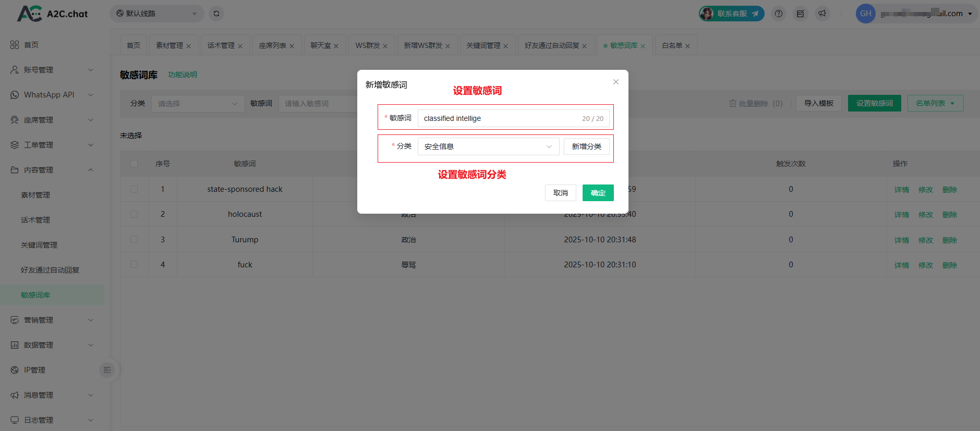980x431 pixels.
Task: Close the new sensitive word dialog
Action: coord(615,82)
